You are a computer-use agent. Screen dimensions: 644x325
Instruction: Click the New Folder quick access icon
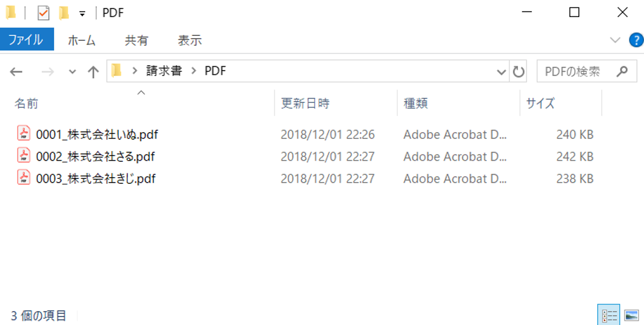(x=63, y=13)
